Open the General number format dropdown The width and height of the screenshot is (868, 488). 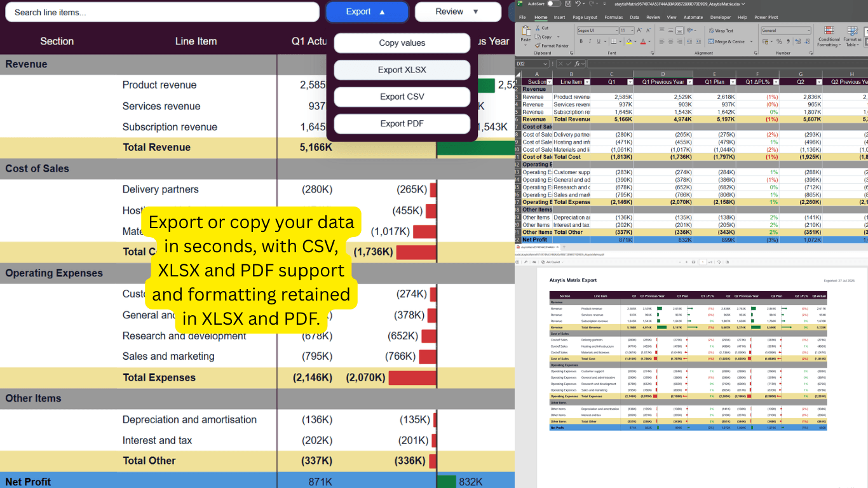[809, 30]
